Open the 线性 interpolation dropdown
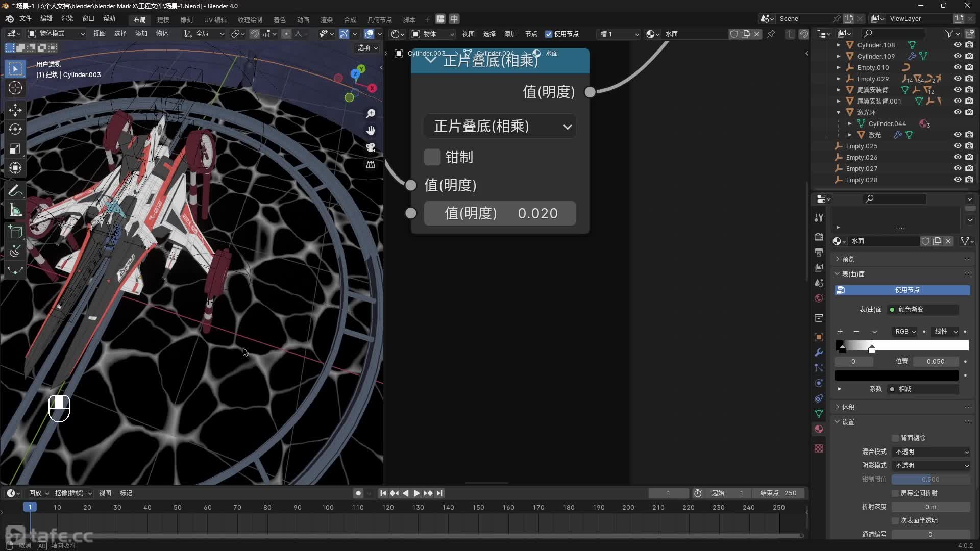This screenshot has width=980, height=551. click(x=945, y=331)
